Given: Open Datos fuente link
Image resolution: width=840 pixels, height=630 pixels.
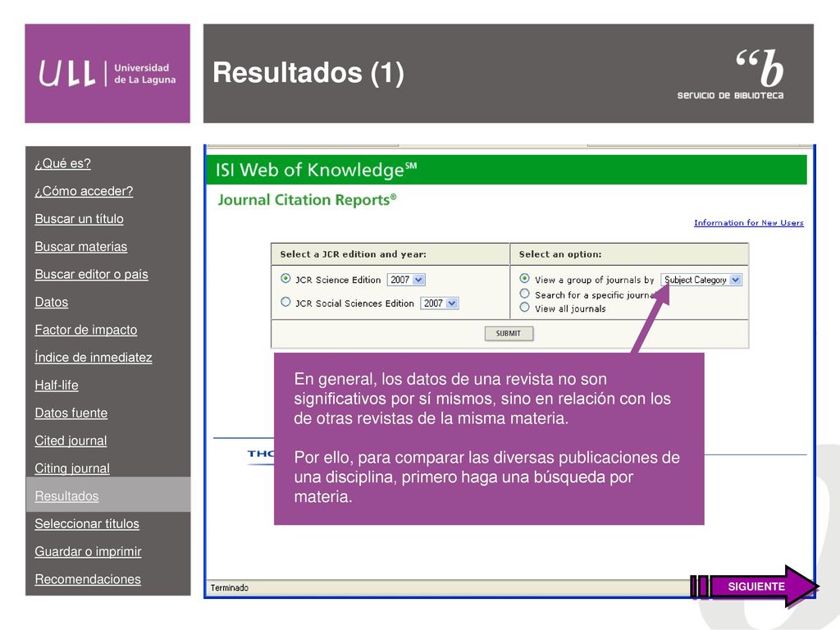Looking at the screenshot, I should [71, 413].
